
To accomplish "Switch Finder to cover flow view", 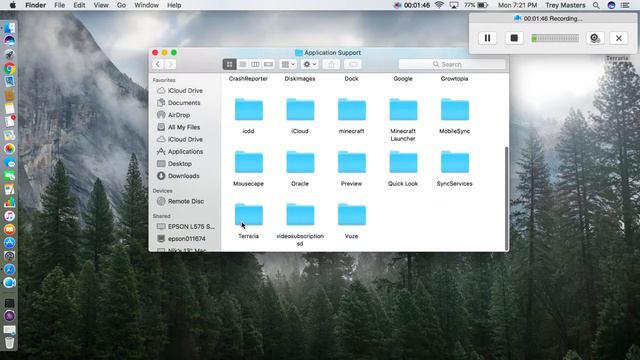I will (268, 64).
